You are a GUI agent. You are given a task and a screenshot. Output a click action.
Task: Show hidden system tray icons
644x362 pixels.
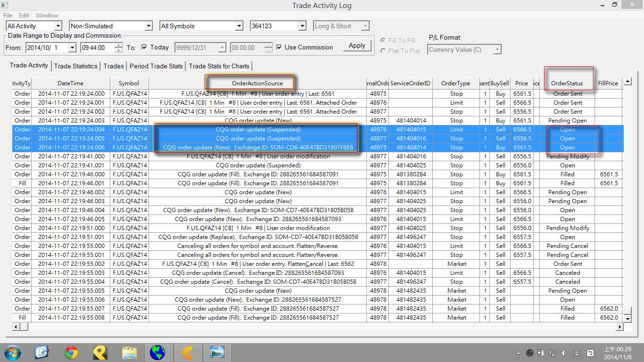click(x=518, y=353)
